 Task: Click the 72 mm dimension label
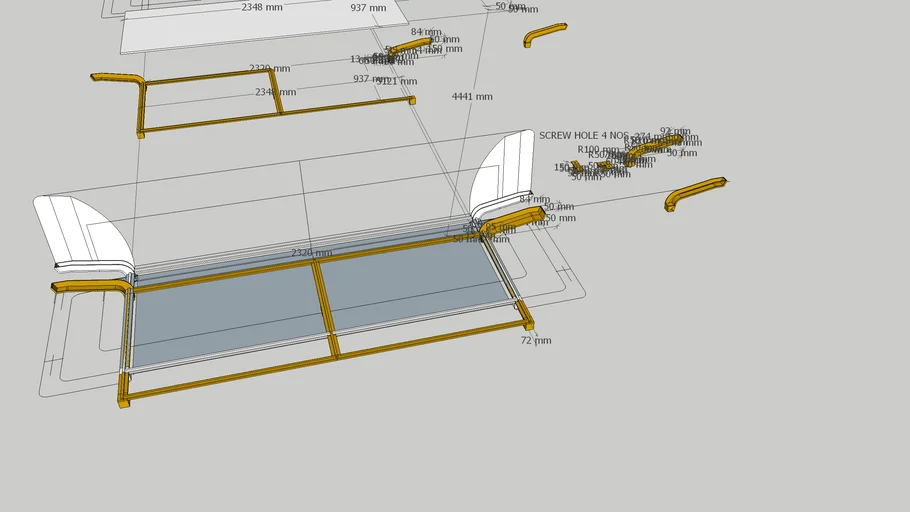[x=536, y=341]
